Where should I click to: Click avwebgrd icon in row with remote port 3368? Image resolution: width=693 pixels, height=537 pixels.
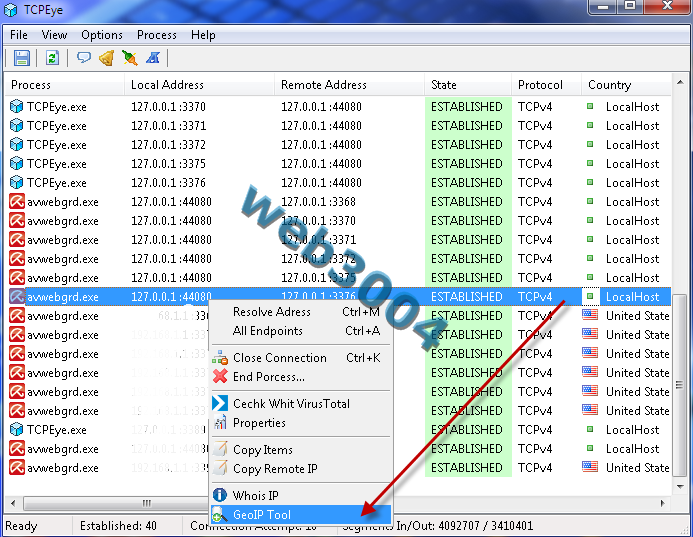(x=16, y=202)
